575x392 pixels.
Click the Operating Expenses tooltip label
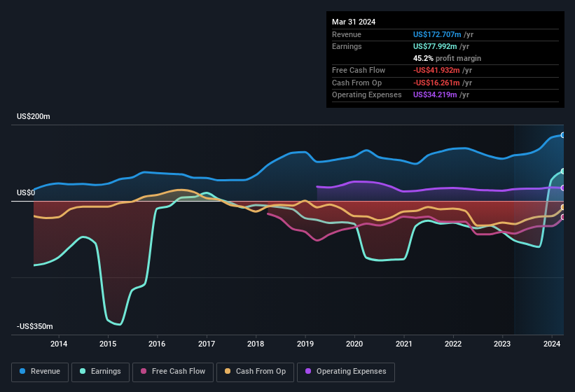click(367, 95)
